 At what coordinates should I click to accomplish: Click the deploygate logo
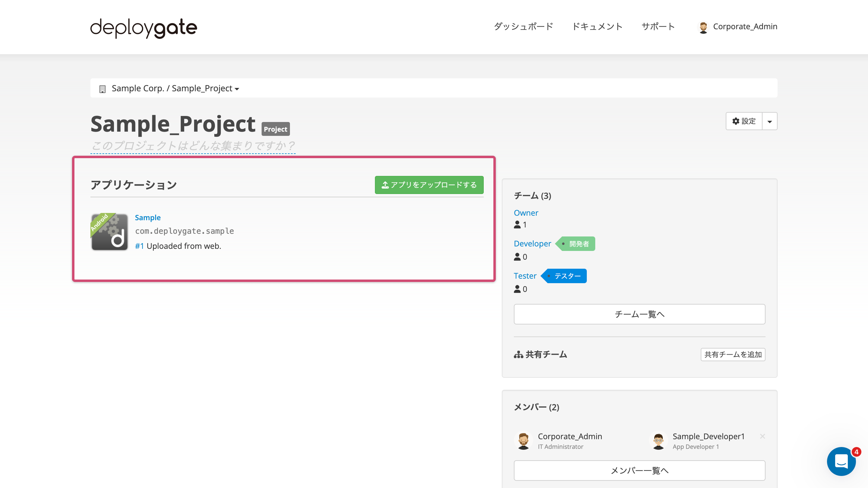[143, 28]
